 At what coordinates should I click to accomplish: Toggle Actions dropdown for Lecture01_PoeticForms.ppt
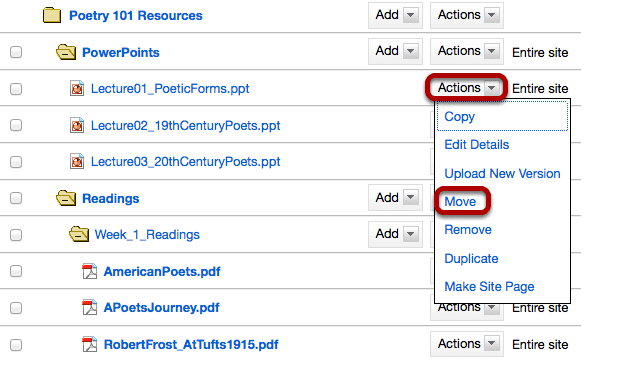tap(467, 88)
